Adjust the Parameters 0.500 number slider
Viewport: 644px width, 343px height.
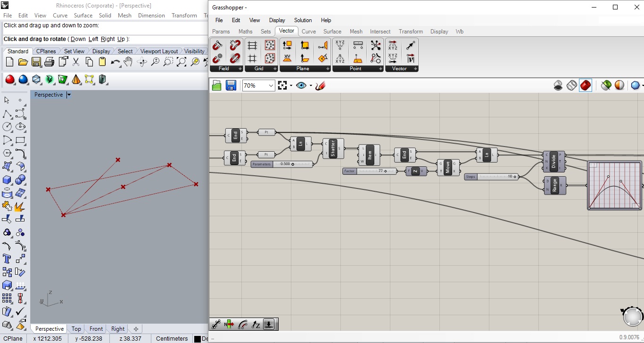(x=282, y=164)
